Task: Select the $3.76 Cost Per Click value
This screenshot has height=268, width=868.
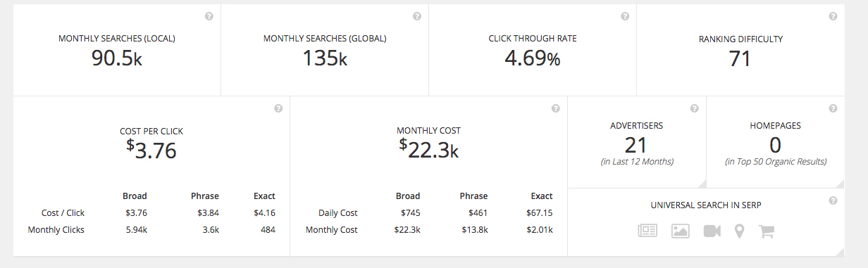Action: (151, 149)
